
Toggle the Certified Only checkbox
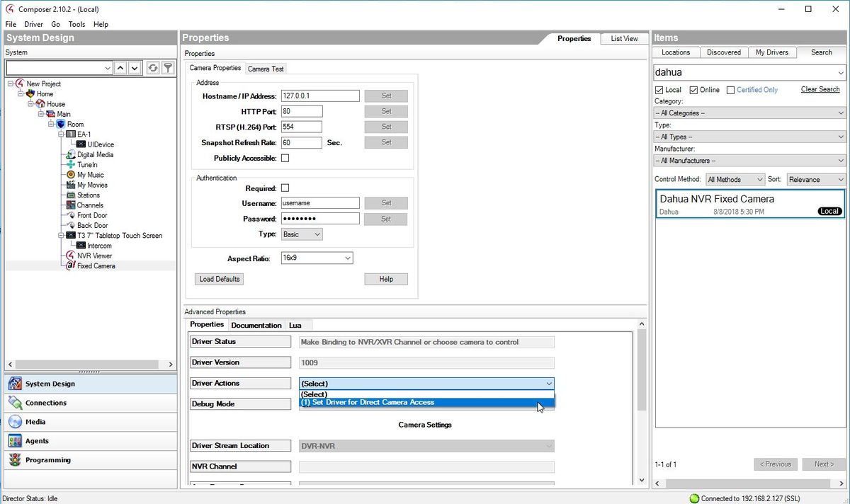(730, 90)
